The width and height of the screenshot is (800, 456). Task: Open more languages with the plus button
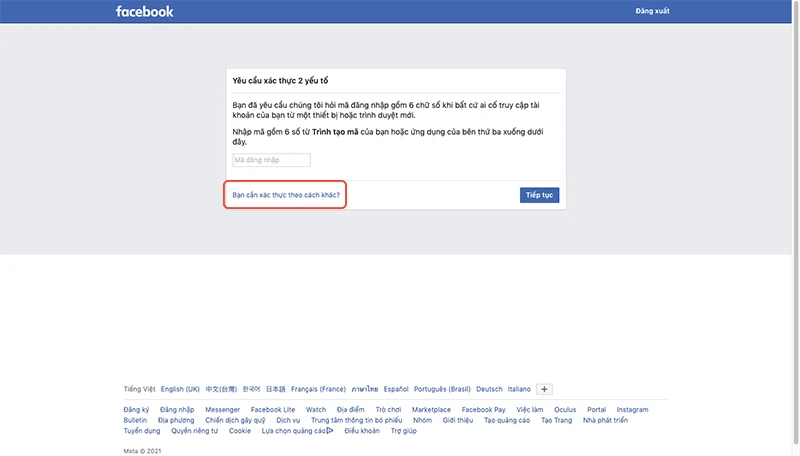coord(544,389)
